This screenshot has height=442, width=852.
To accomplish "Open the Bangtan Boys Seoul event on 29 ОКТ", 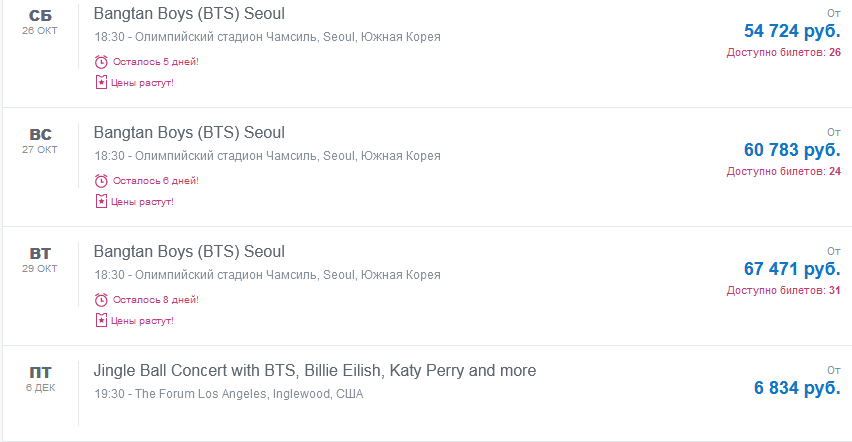I will point(189,252).
